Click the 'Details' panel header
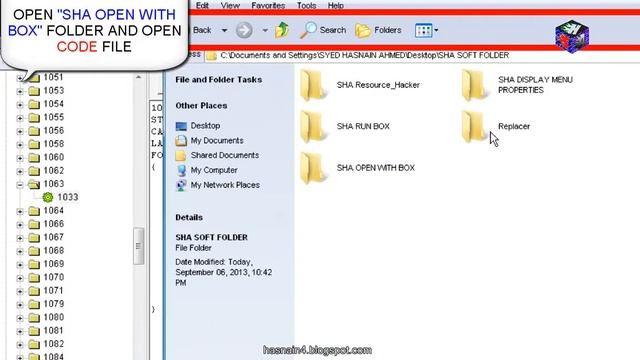The width and height of the screenshot is (640, 360). (189, 218)
